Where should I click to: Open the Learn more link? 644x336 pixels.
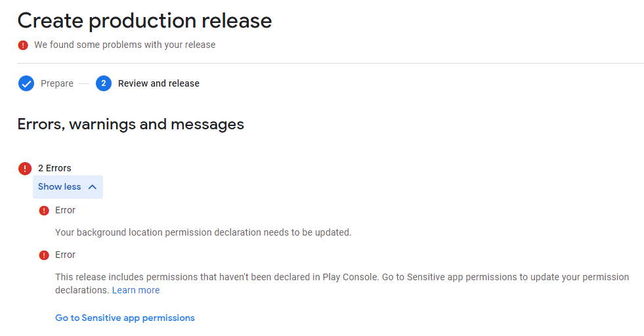coord(136,290)
